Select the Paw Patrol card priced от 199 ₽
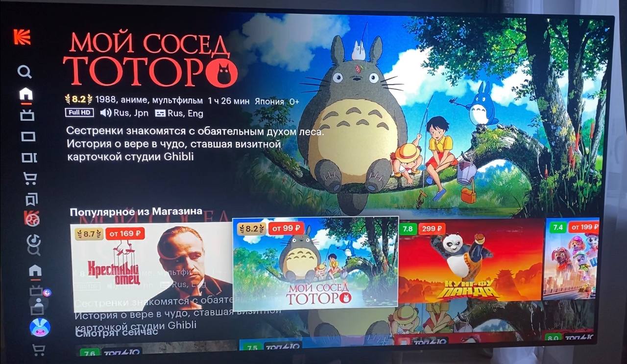This screenshot has width=627, height=364. pyautogui.click(x=571, y=259)
